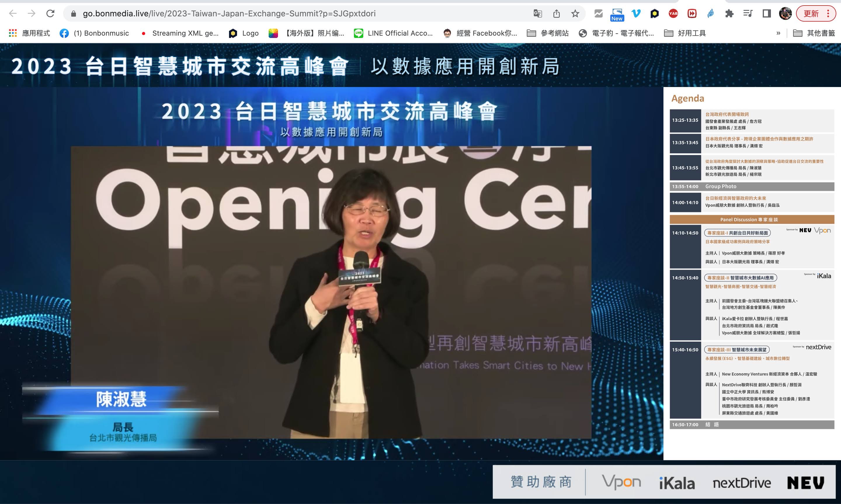
Task: Click the Vimeo extension icon
Action: click(x=636, y=14)
